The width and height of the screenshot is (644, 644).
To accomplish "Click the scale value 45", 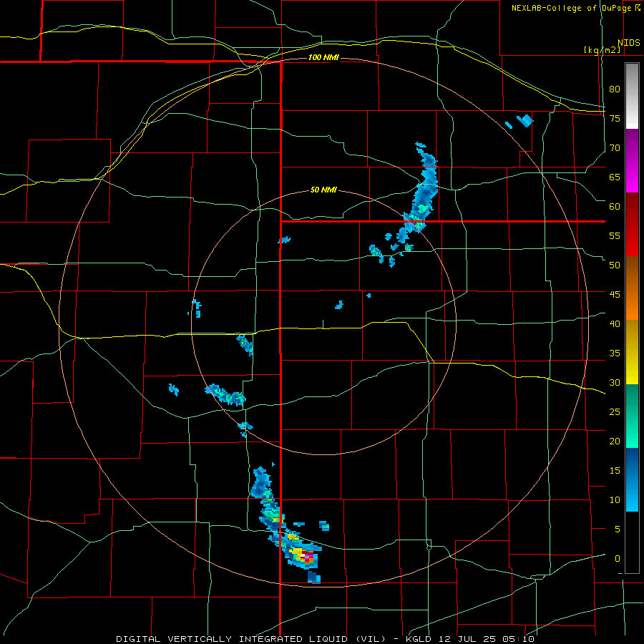I will (x=615, y=295).
